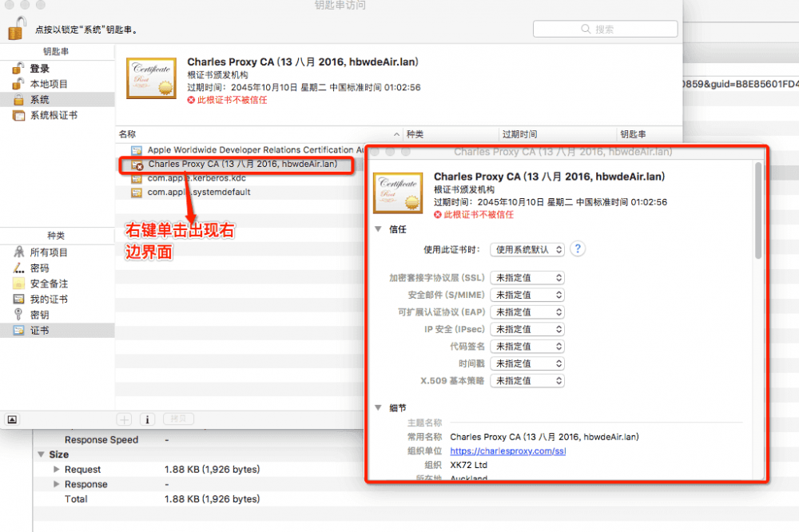
Task: Open the SSL 未指定值 dropdown
Action: [527, 278]
